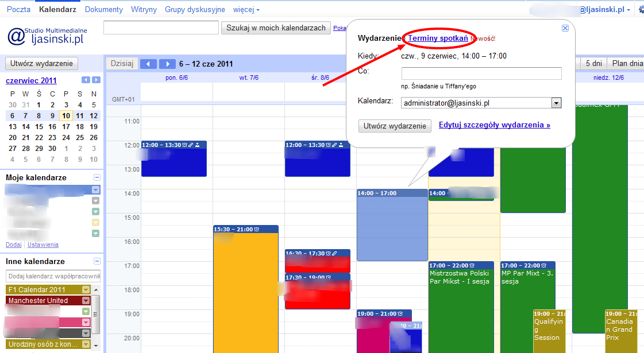This screenshot has height=353, width=644.
Task: Select the Urodziny osób z kon... calendar
Action: [43, 344]
